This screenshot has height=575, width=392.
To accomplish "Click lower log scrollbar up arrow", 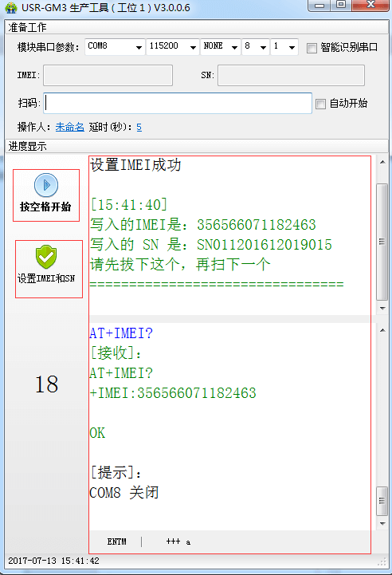I will tap(382, 330).
